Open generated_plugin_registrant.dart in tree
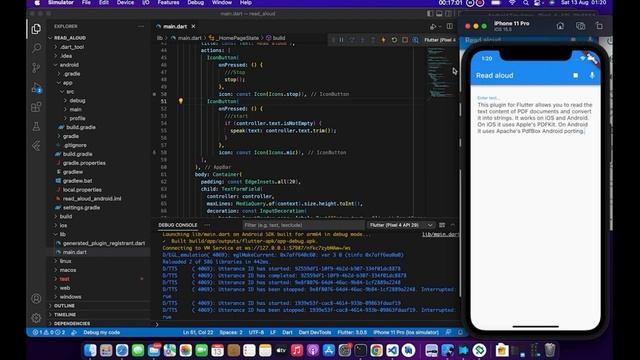The height and width of the screenshot is (360, 640). 104,243
